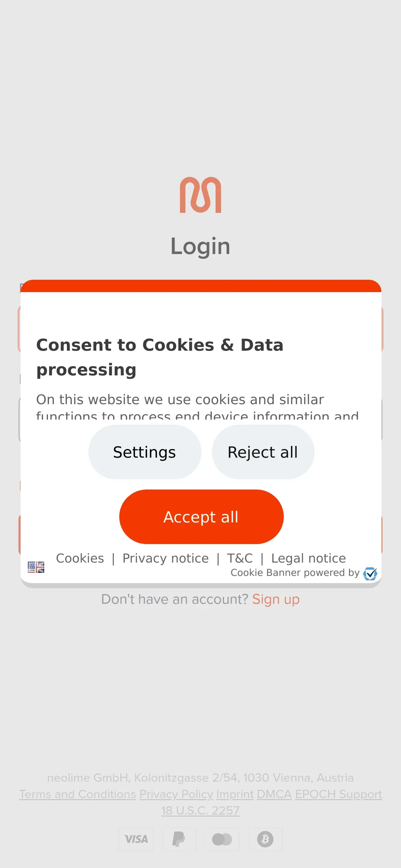Image resolution: width=401 pixels, height=868 pixels.
Task: Click the orange logo above Login
Action: pos(200,195)
